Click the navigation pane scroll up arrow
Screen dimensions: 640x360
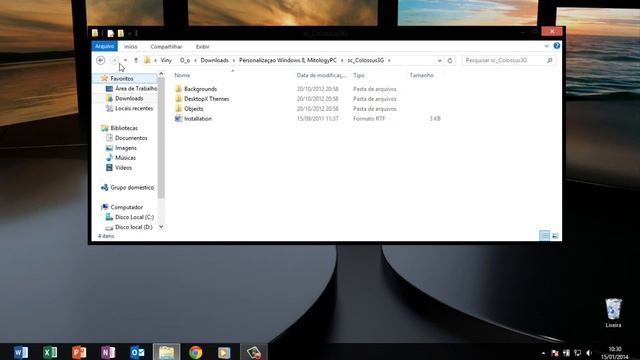click(161, 74)
